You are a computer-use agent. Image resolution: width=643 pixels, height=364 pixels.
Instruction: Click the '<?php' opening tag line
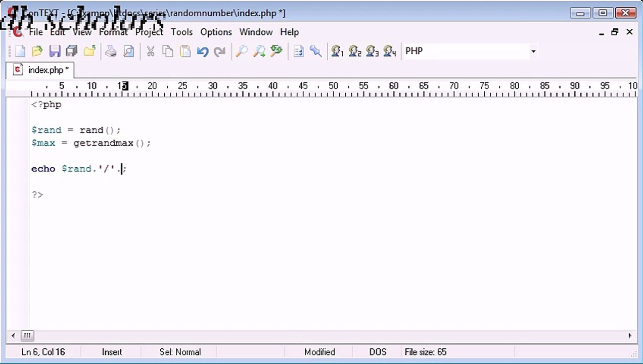(x=46, y=105)
